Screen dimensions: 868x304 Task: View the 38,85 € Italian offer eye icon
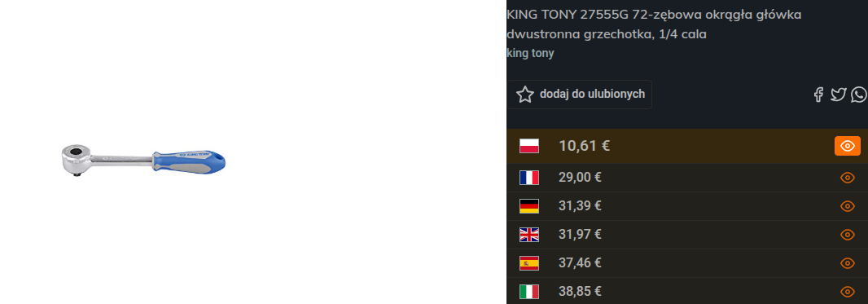pyautogui.click(x=848, y=292)
